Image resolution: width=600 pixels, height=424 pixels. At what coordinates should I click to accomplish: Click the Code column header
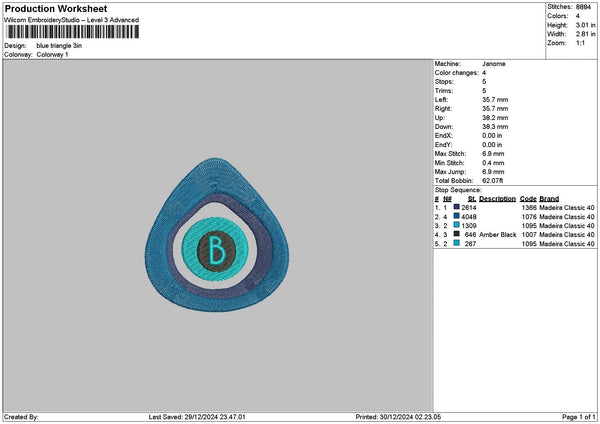529,198
